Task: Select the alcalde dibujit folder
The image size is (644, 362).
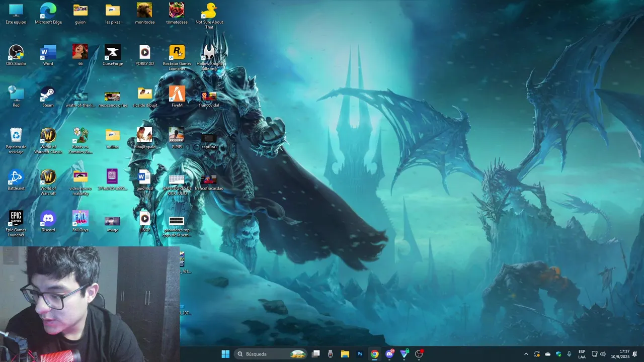Action: point(145,97)
